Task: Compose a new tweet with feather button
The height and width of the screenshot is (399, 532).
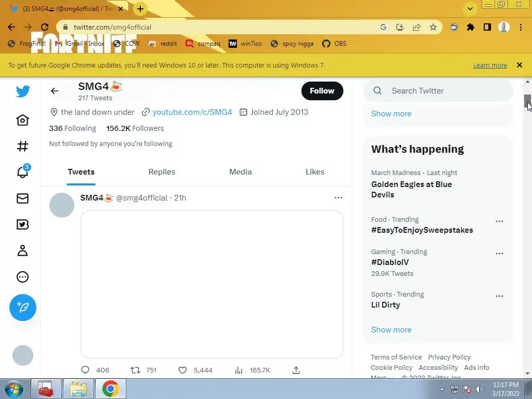Action: pos(23,308)
